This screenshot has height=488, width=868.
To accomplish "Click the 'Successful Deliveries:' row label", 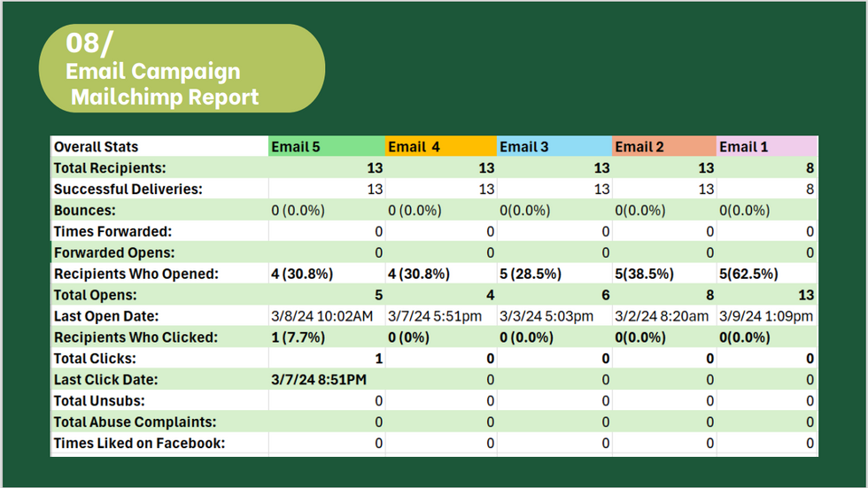I will pyautogui.click(x=128, y=190).
